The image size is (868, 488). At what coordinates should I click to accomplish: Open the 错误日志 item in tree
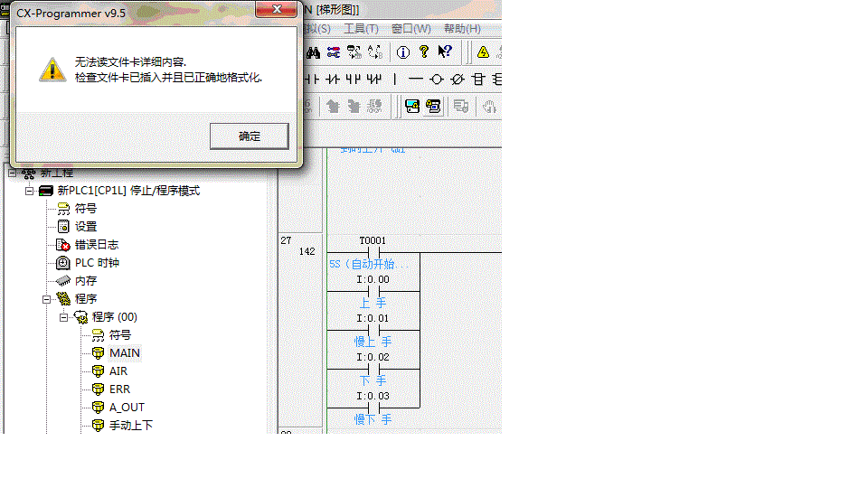(x=96, y=245)
